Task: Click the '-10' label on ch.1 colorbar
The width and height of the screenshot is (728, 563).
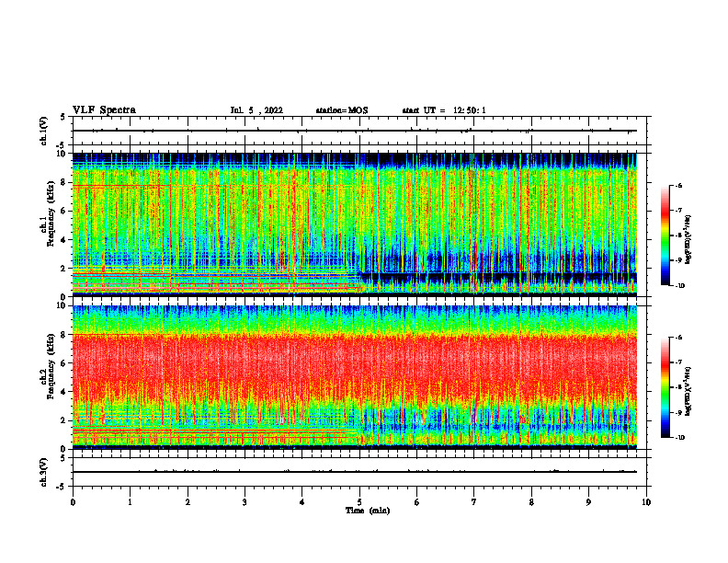Action: click(x=679, y=286)
